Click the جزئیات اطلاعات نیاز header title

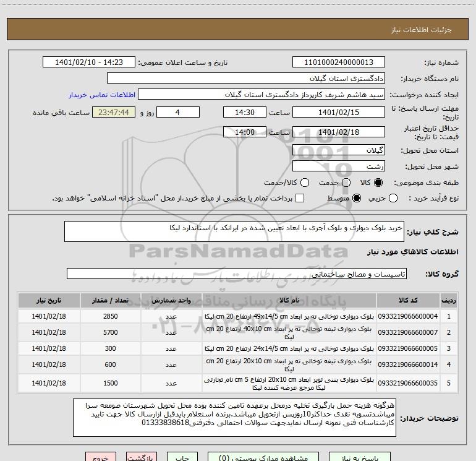[422, 30]
